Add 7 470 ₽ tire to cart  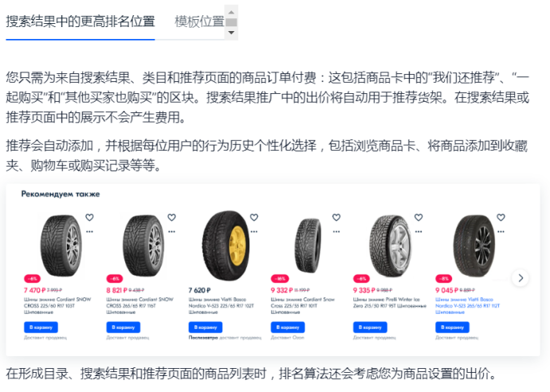pyautogui.click(x=41, y=327)
